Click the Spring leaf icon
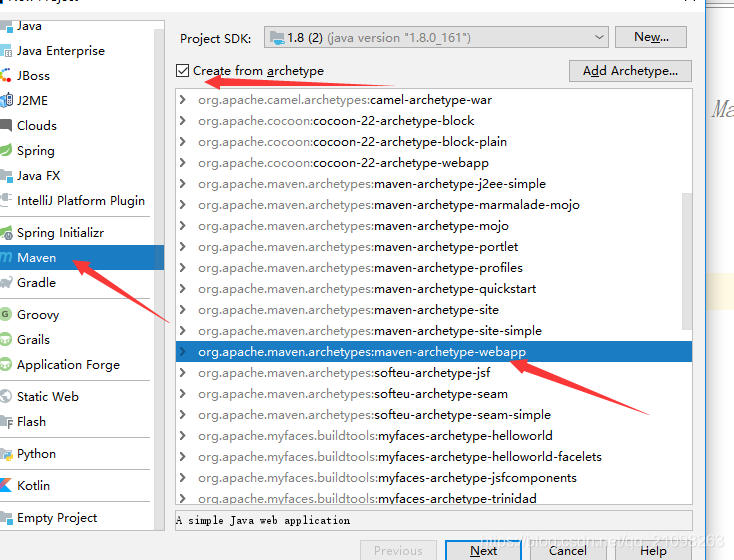Viewport: 734px width, 560px height. pos(6,150)
